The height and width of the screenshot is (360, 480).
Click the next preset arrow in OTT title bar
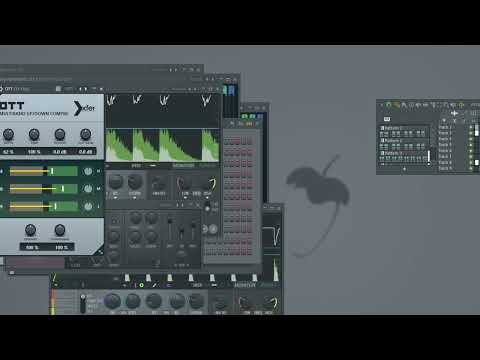[x=86, y=89]
